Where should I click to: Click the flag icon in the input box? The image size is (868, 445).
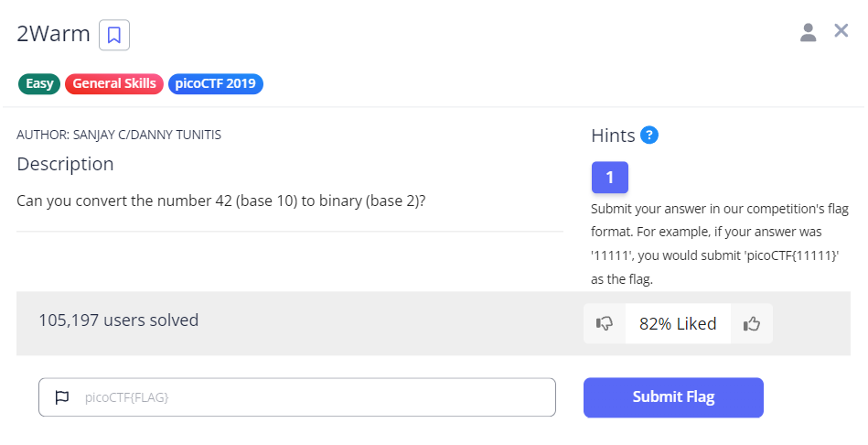pos(62,397)
